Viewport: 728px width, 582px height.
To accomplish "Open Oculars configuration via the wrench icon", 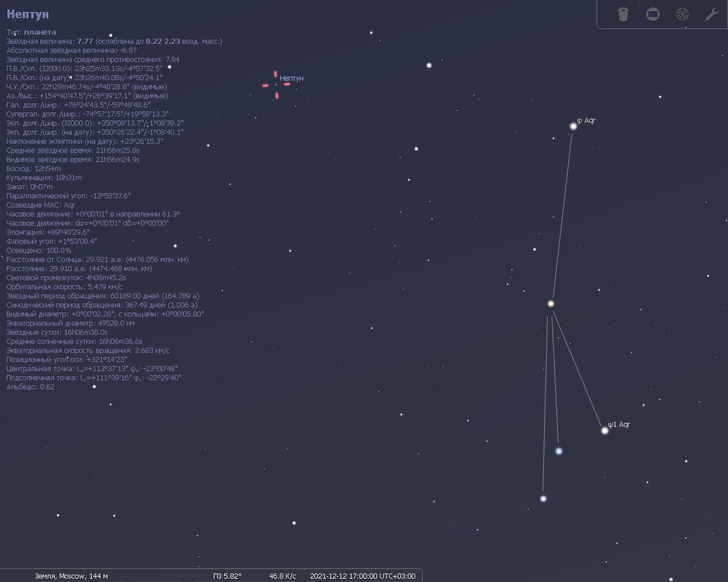I will (712, 14).
